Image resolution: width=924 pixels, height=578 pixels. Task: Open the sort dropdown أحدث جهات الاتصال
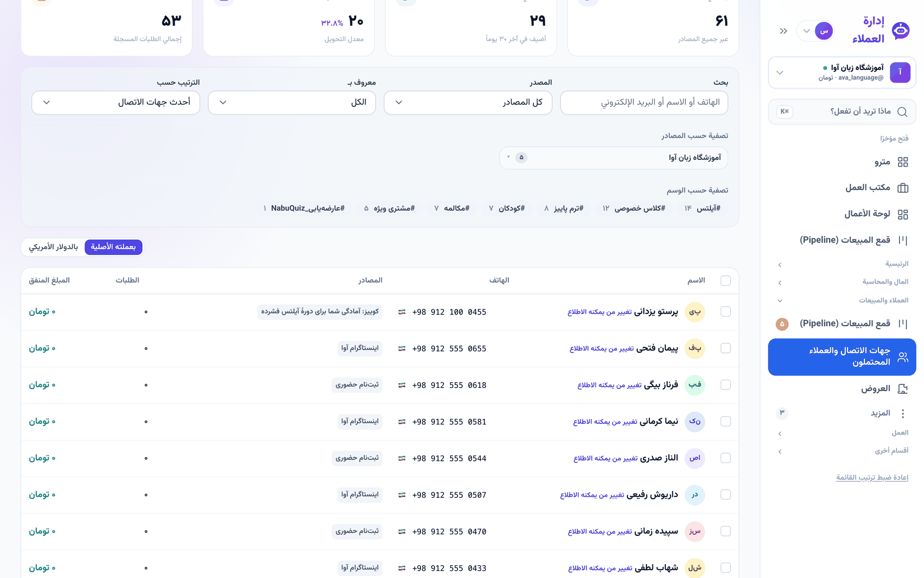(115, 103)
